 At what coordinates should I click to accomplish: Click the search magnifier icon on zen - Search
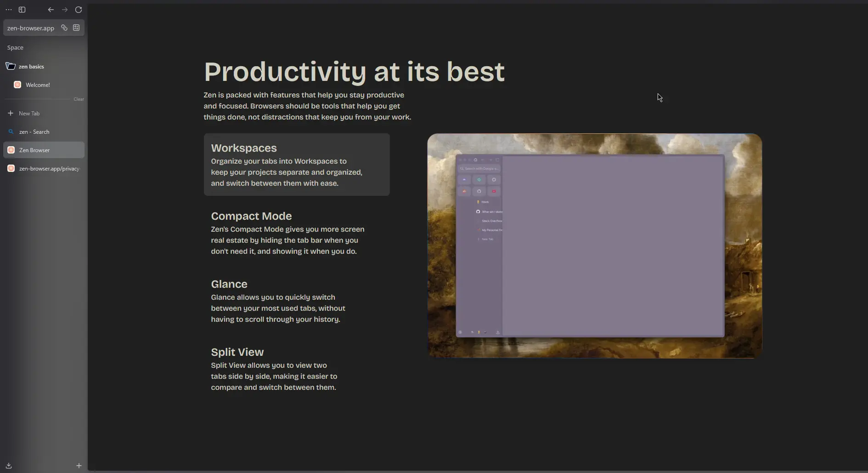11,131
